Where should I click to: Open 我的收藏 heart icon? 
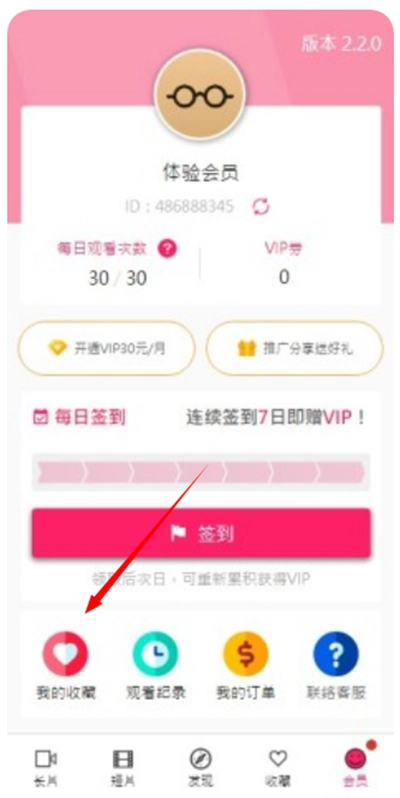[x=65, y=653]
